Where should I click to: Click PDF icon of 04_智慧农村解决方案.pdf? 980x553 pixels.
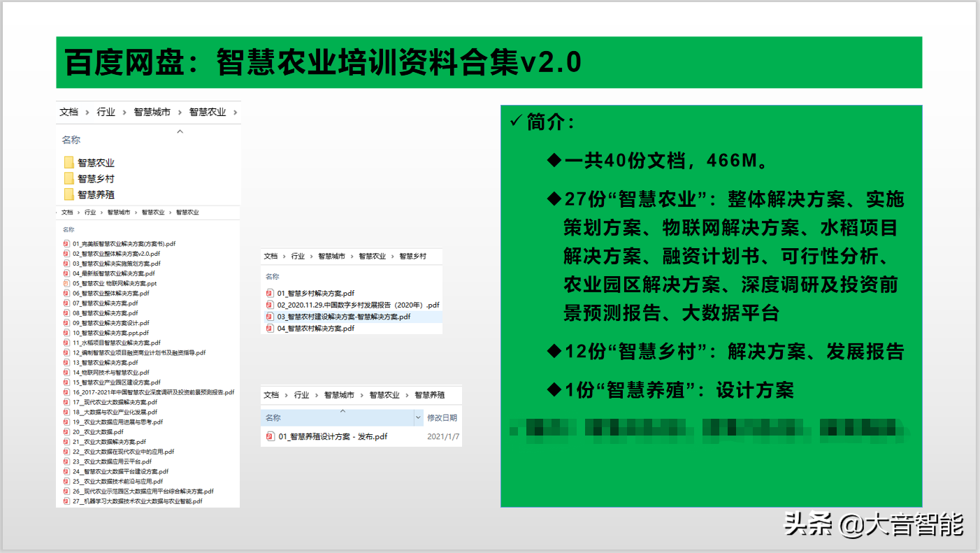tap(271, 328)
